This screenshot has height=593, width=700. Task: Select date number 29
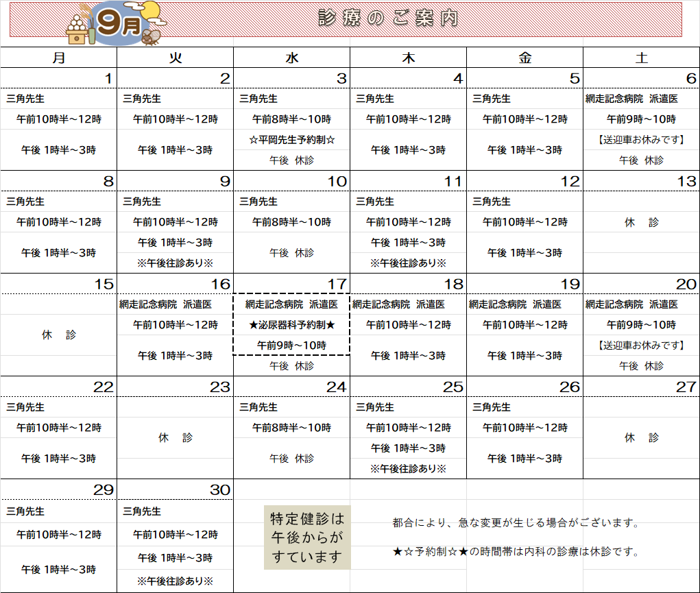[104, 490]
